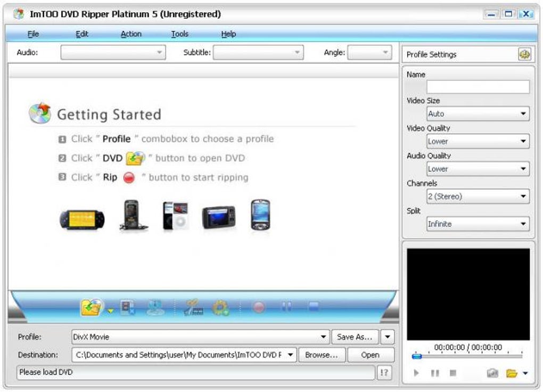
Task: Open the Audio Quality dropdown
Action: tap(478, 169)
